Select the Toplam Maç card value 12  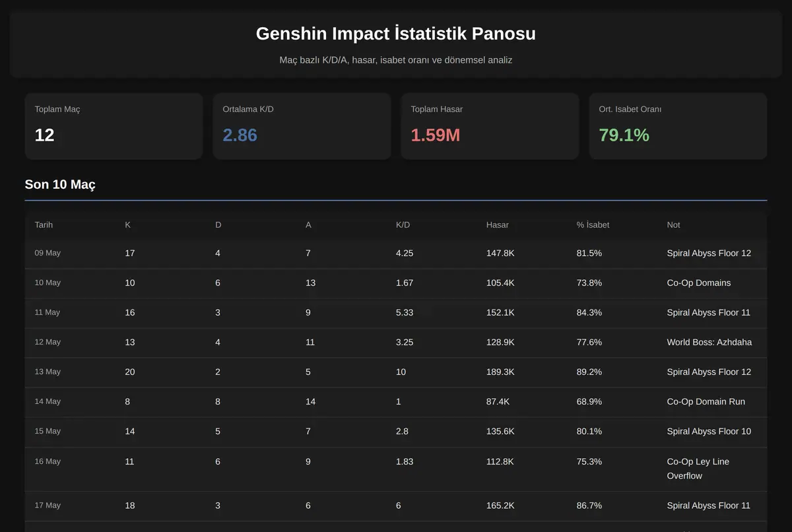pyautogui.click(x=44, y=135)
